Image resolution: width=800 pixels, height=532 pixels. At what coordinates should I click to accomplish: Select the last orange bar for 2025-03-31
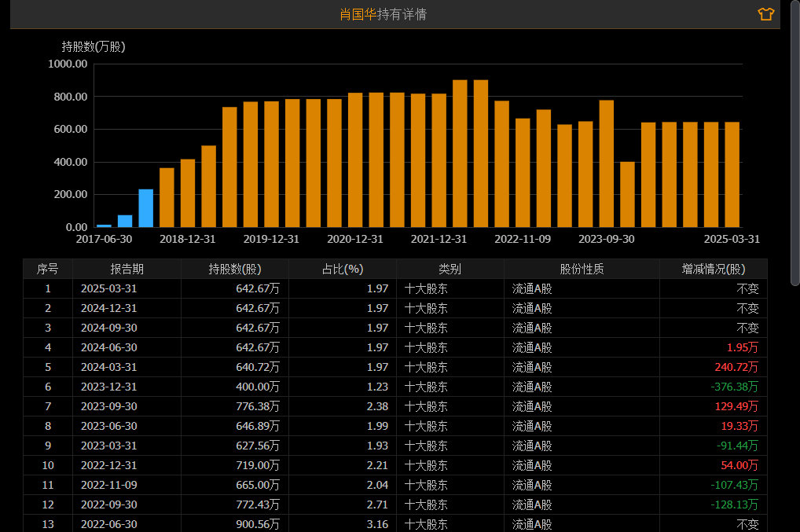[732, 174]
